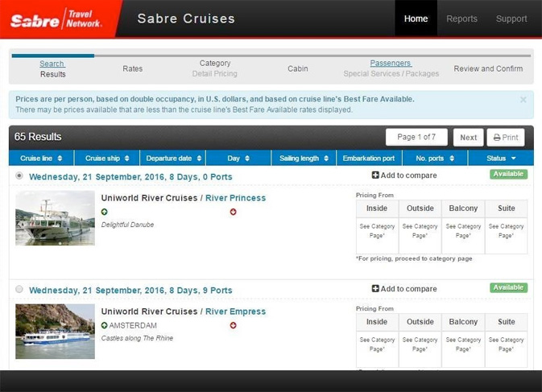Click the red disembark icon for River Princess

point(233,212)
